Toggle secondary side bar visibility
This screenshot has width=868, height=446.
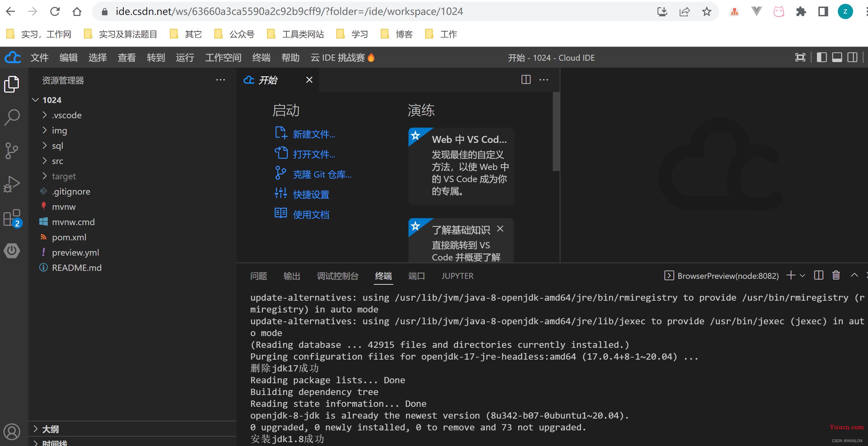(852, 58)
